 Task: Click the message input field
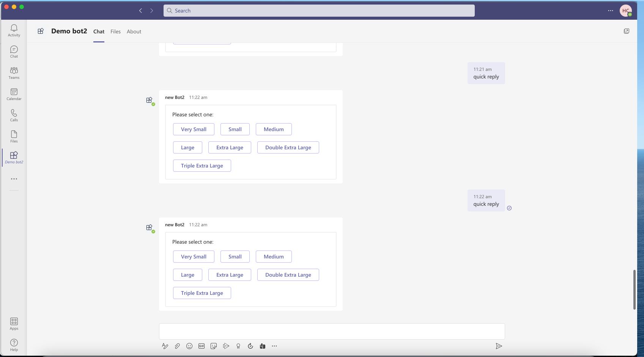[x=332, y=331]
